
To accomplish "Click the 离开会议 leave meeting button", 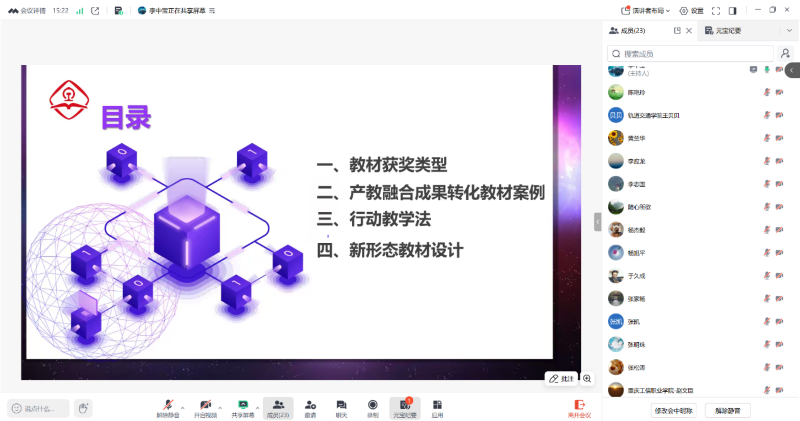I will (x=580, y=407).
